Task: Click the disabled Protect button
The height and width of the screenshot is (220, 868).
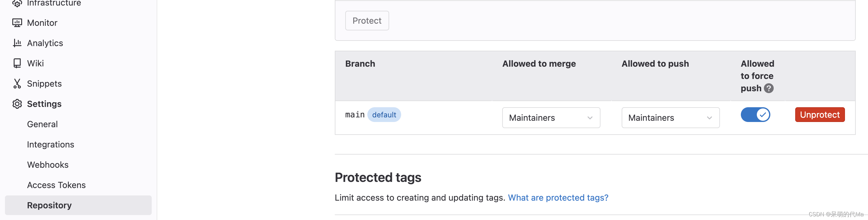Action: [x=367, y=21]
